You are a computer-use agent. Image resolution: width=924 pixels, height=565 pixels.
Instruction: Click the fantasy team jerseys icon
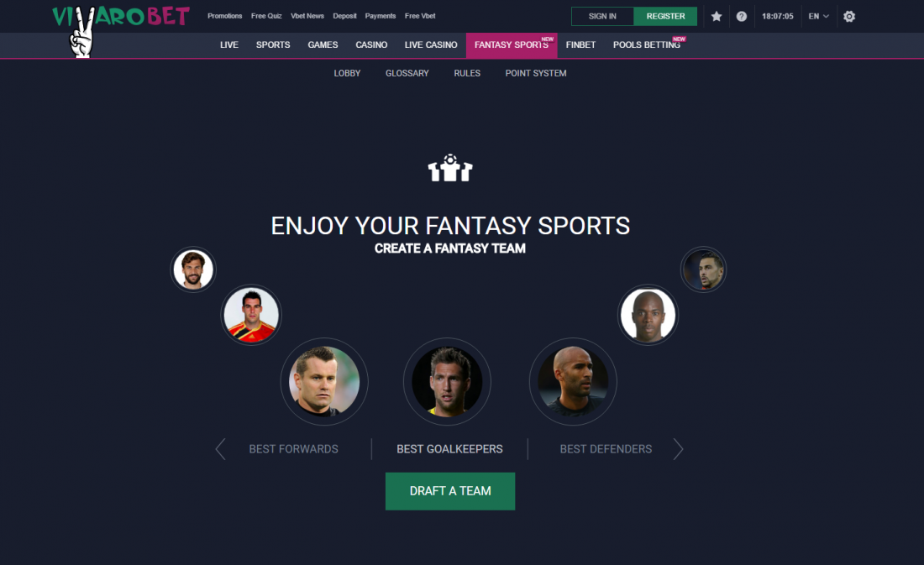[450, 168]
